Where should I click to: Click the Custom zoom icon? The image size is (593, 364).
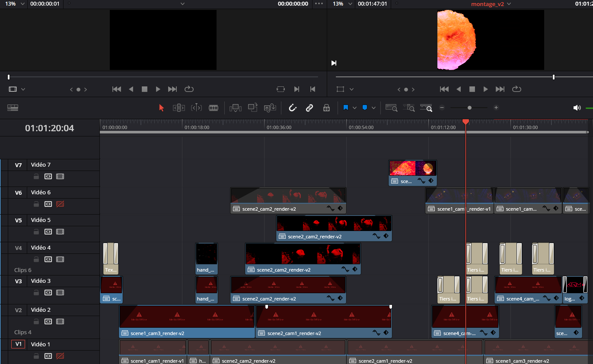(x=426, y=108)
